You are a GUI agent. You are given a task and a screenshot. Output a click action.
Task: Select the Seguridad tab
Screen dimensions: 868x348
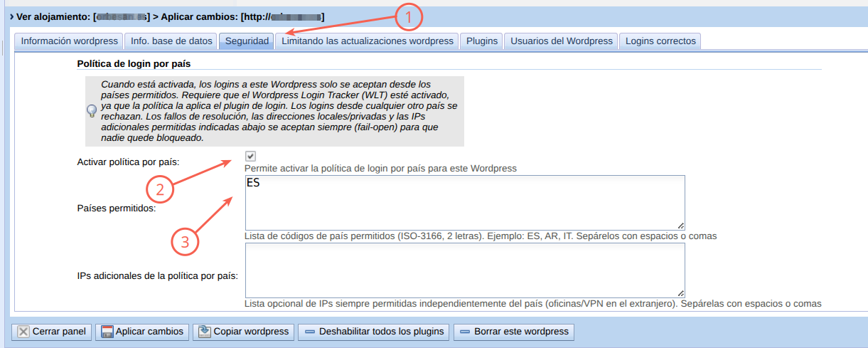tap(246, 41)
